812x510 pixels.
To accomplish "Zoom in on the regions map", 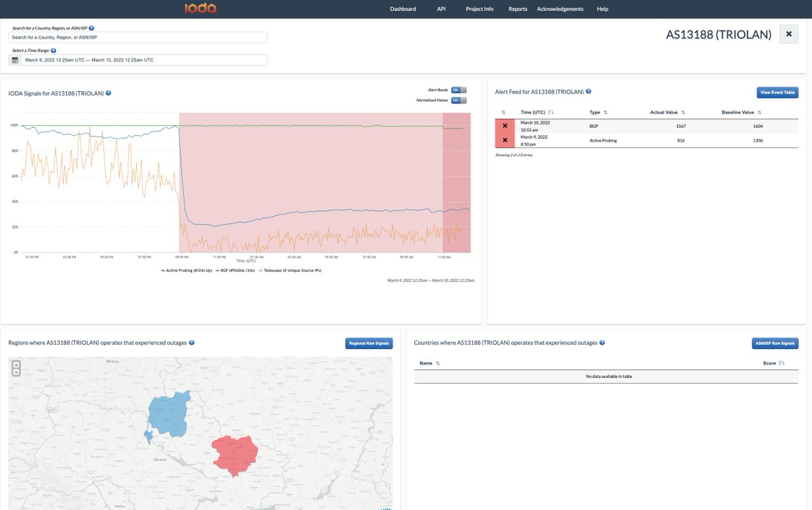I will 16,365.
